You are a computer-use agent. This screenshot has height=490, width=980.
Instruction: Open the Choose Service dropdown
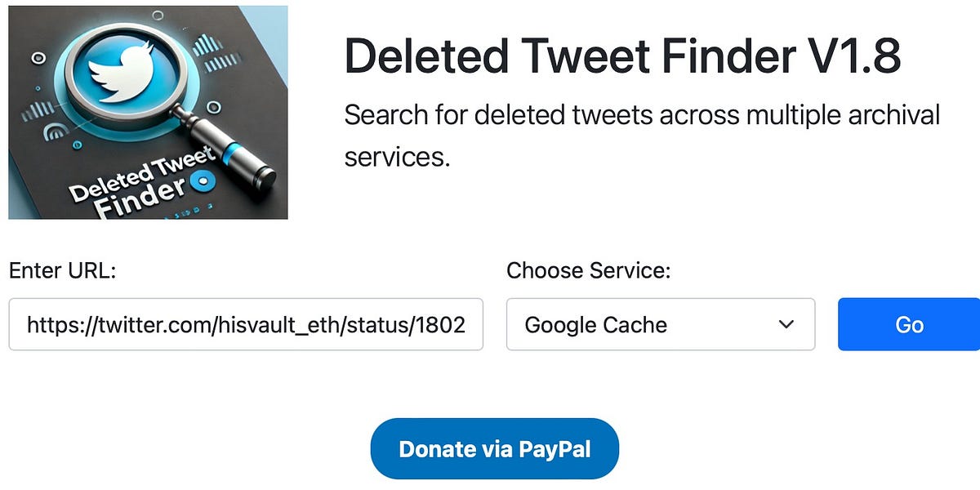point(661,324)
